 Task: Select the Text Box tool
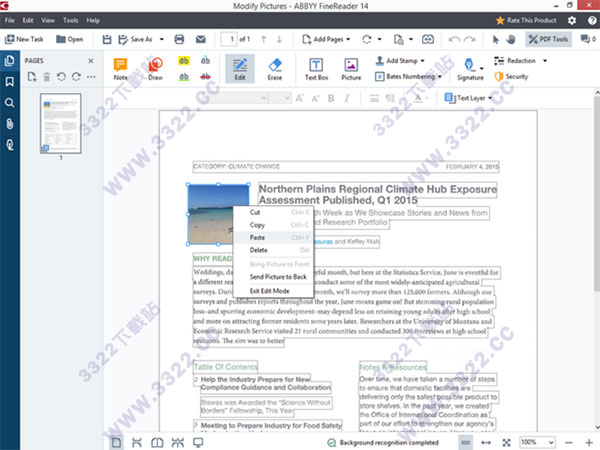coord(316,69)
